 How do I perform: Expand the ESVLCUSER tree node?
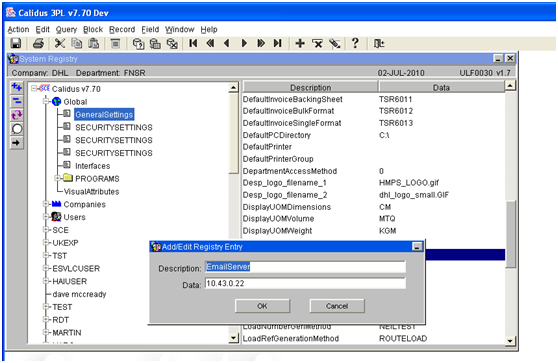coord(46,268)
